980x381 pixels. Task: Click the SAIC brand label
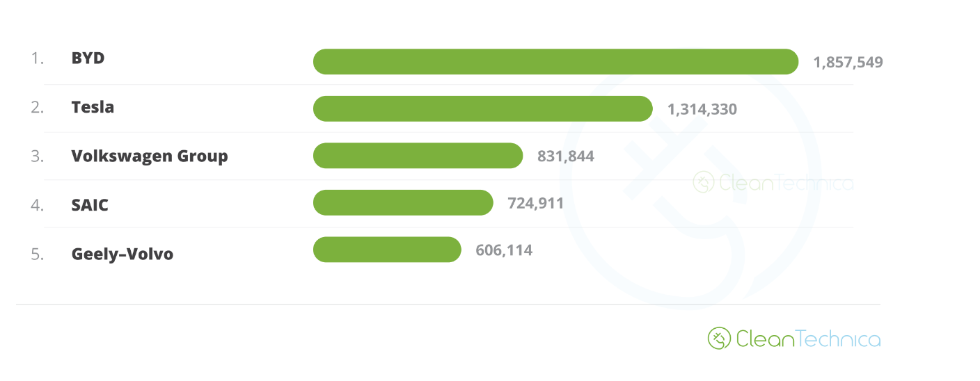pyautogui.click(x=90, y=205)
